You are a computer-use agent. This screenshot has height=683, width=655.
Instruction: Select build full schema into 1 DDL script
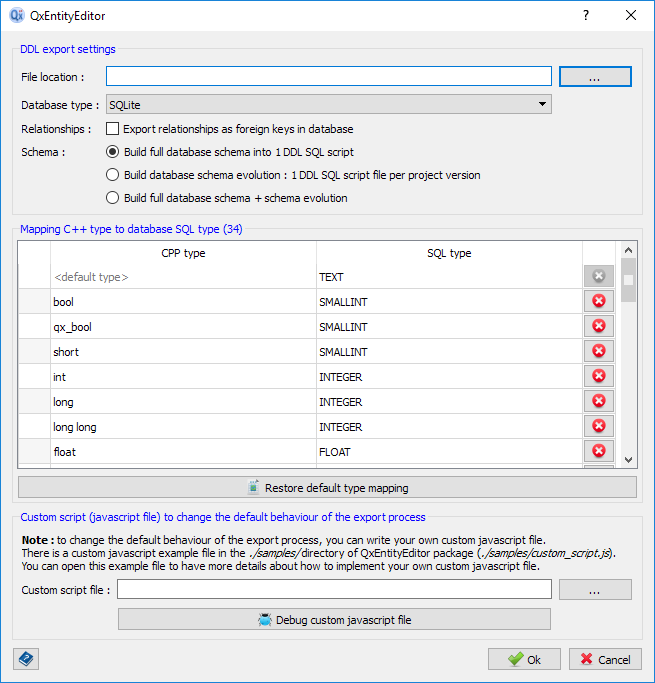[113, 152]
